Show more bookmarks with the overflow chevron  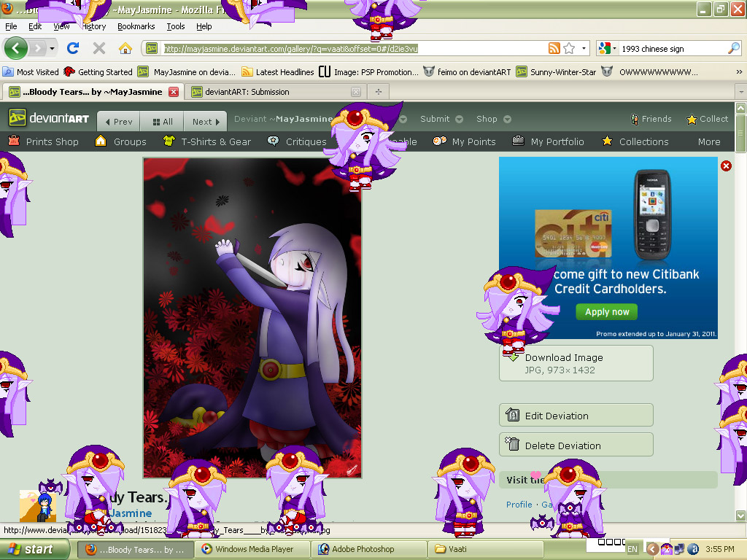point(739,72)
